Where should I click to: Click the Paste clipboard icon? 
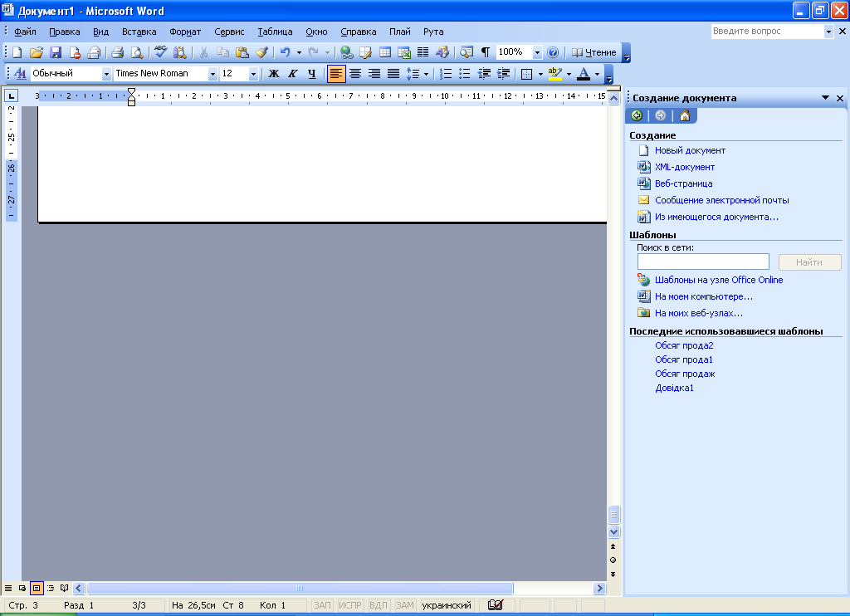click(242, 52)
